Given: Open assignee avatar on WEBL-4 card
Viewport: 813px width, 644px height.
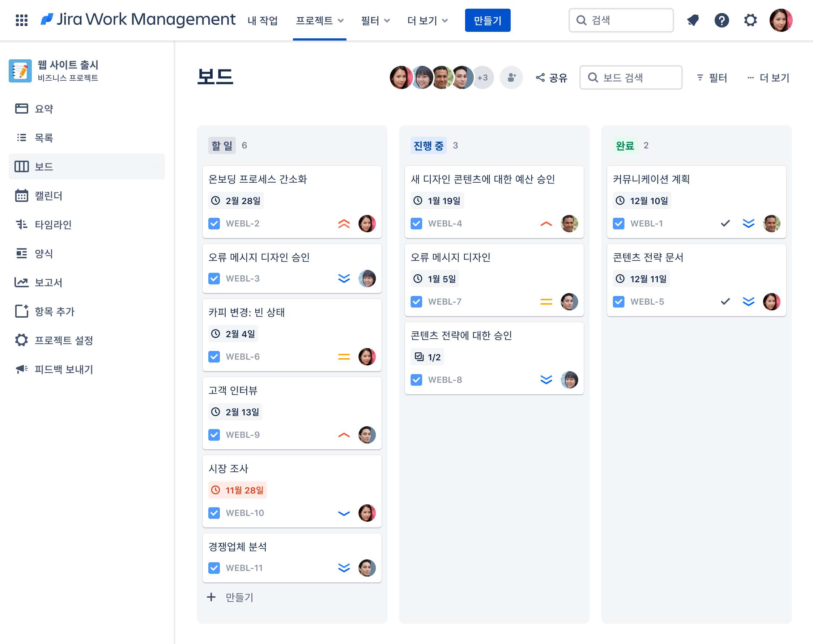Looking at the screenshot, I should [569, 224].
